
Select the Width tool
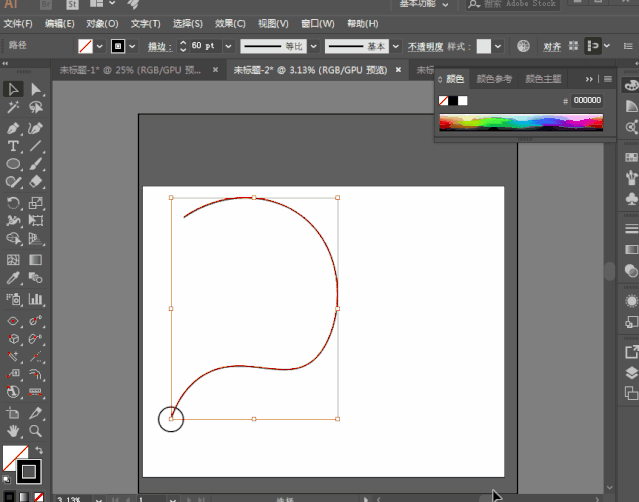(13, 220)
